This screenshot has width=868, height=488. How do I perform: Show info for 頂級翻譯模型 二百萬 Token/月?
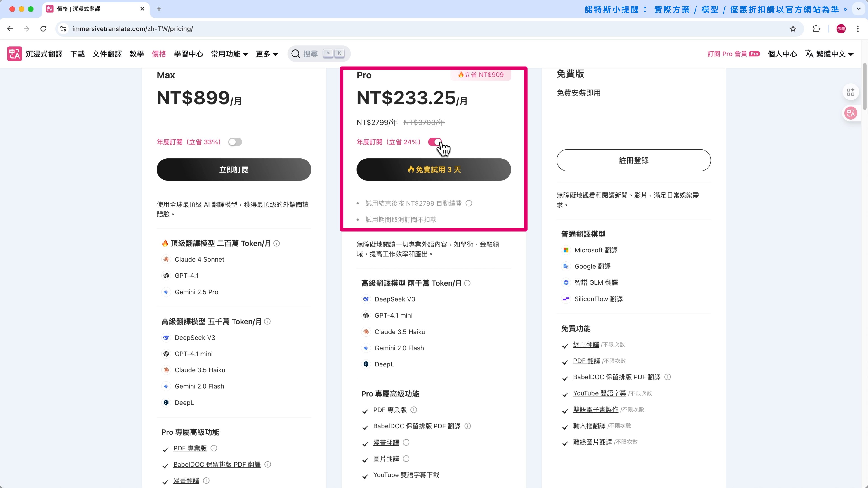[x=277, y=244]
